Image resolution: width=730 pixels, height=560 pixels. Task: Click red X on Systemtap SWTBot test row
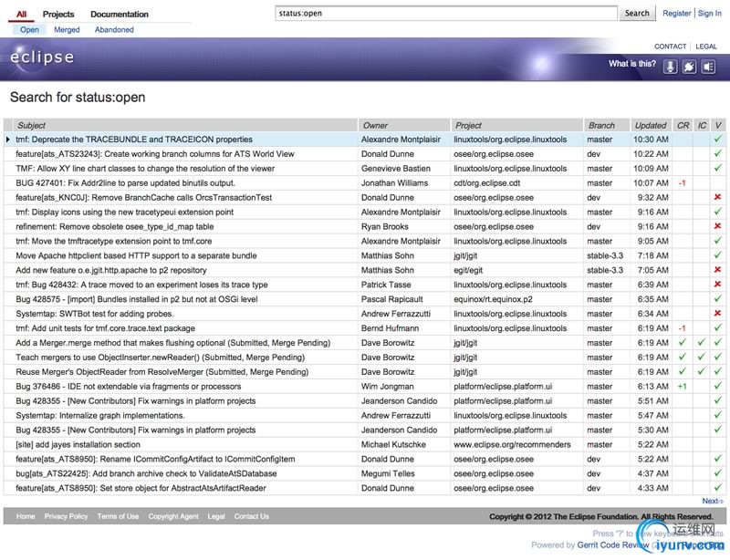[x=718, y=313]
